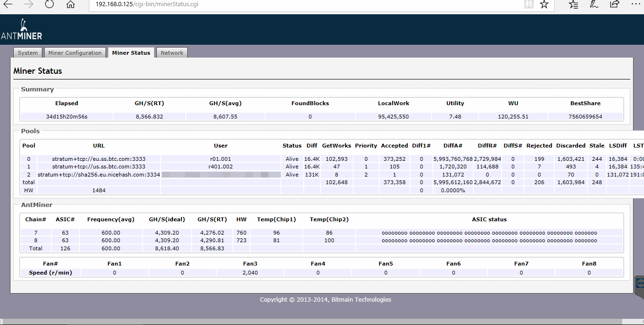Go back using the browser back arrow
Image resolution: width=644 pixels, height=325 pixels.
coord(8,4)
